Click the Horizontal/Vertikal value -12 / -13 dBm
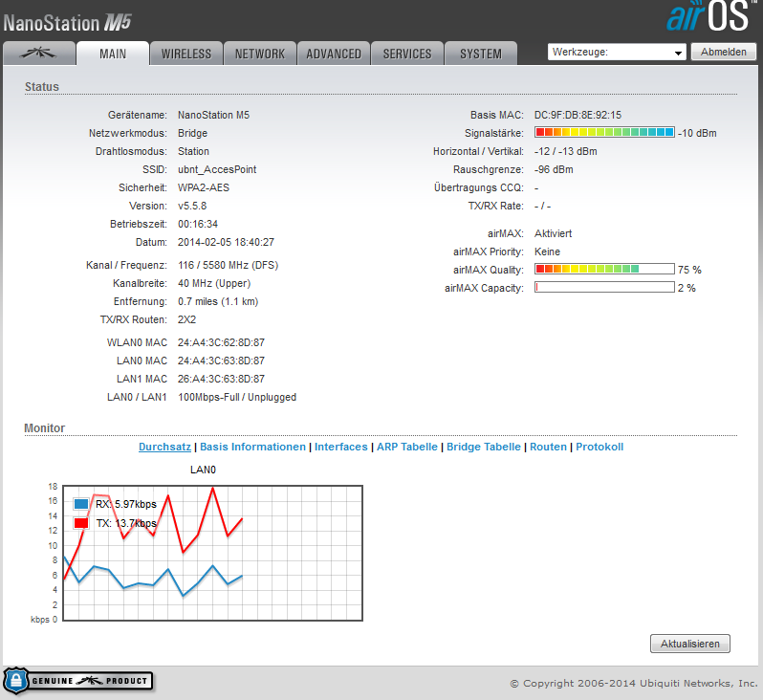This screenshot has height=700, width=763. coord(565,151)
